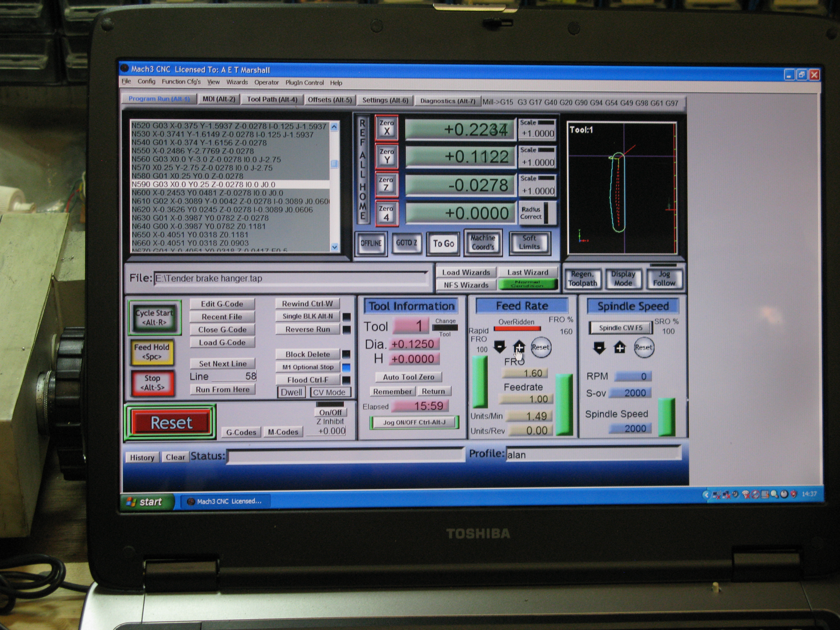Toggle Single BLK Alt-N mode

click(x=307, y=316)
